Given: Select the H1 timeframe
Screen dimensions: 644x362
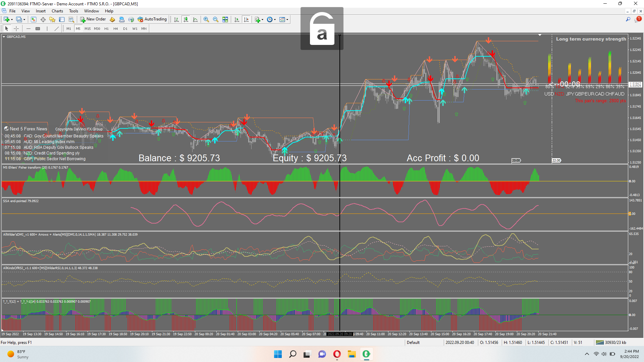Looking at the screenshot, I should [106, 29].
